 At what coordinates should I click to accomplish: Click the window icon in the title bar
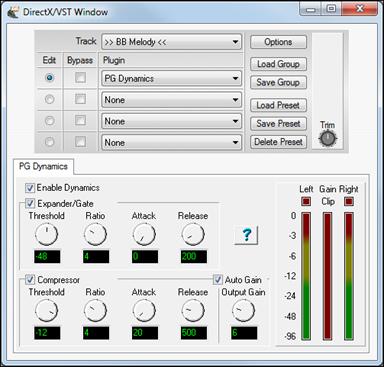[13, 12]
